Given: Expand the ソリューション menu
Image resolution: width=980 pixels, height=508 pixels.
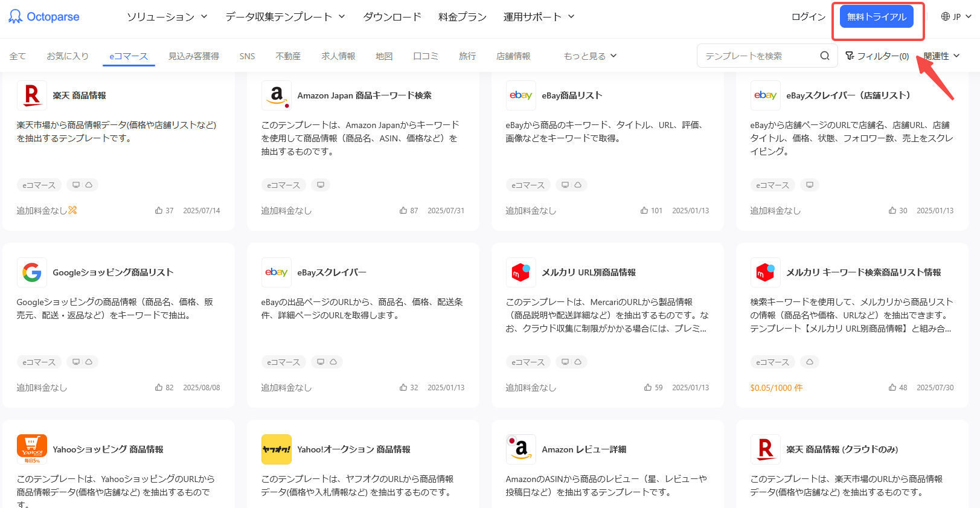Looking at the screenshot, I should tap(167, 17).
